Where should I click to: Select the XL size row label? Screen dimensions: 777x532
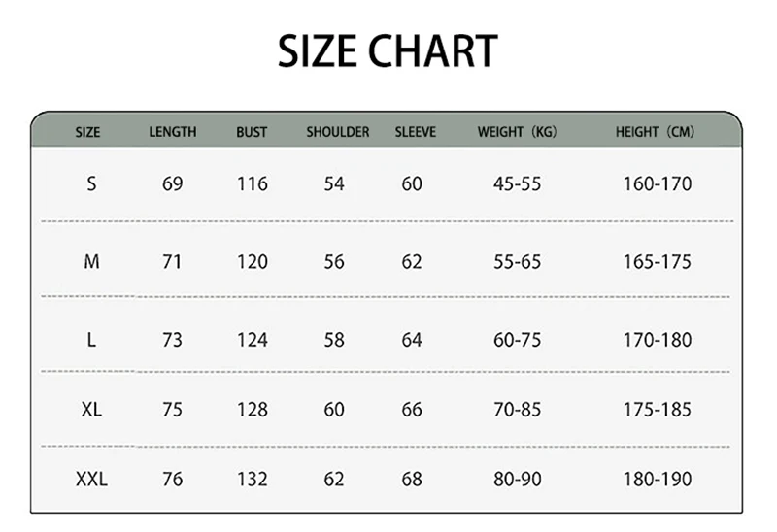point(92,410)
